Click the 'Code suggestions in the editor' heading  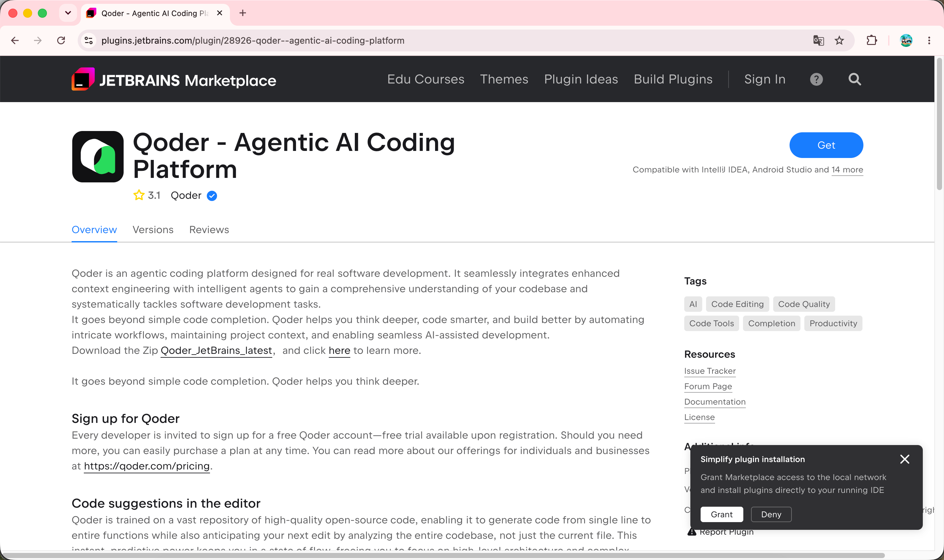point(166,503)
